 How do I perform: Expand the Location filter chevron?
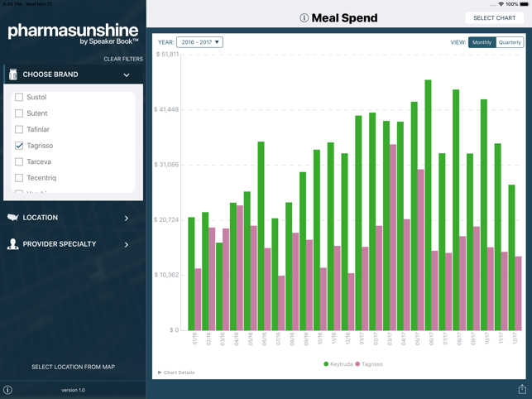127,218
